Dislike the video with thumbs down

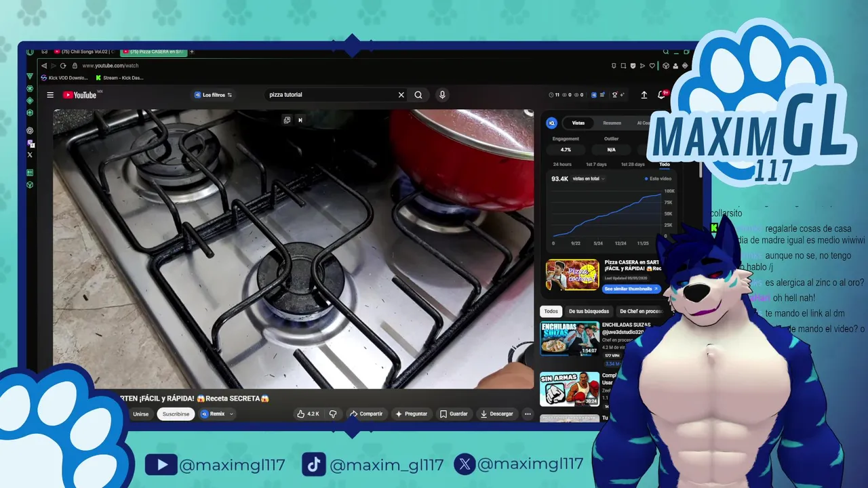point(333,413)
